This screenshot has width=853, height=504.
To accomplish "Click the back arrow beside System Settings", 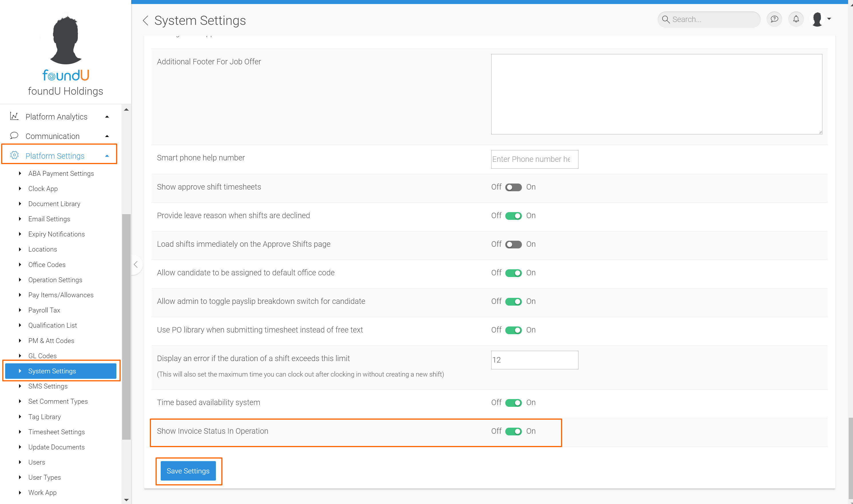I will (x=145, y=20).
